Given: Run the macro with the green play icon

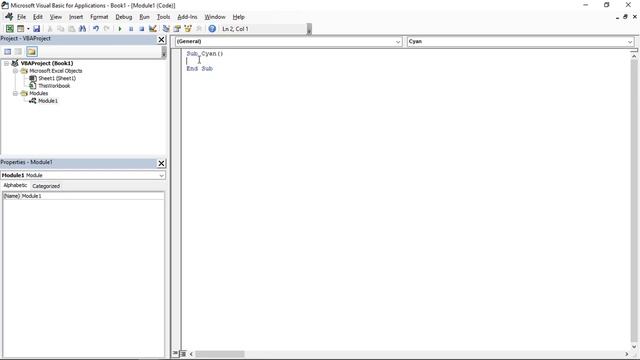Looking at the screenshot, I should click(120, 29).
